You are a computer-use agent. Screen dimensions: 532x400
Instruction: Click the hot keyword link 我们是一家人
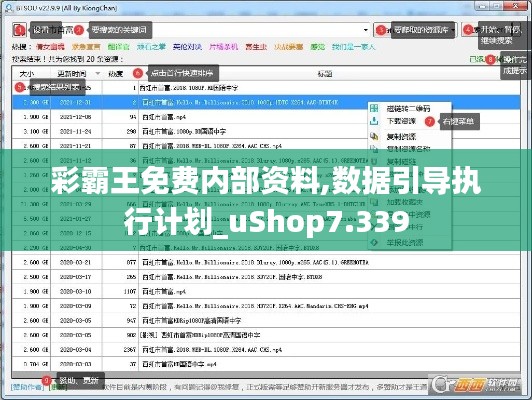click(354, 47)
